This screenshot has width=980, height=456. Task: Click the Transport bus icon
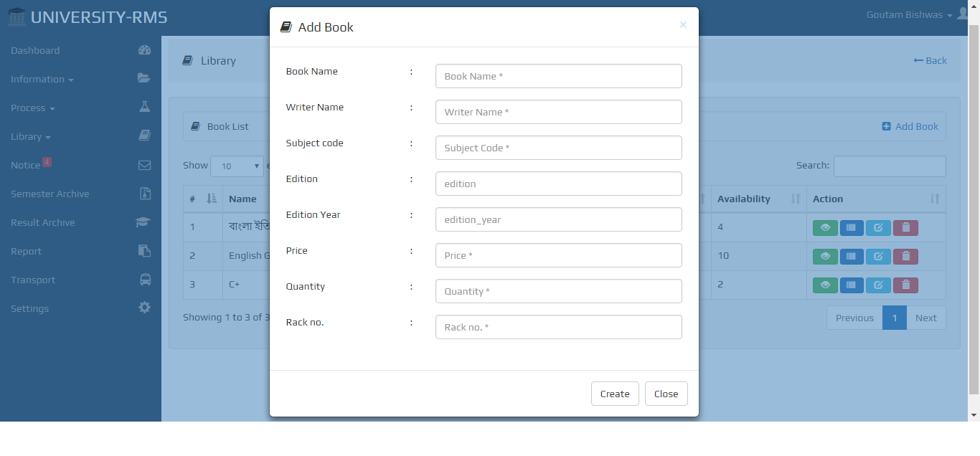[x=144, y=280]
